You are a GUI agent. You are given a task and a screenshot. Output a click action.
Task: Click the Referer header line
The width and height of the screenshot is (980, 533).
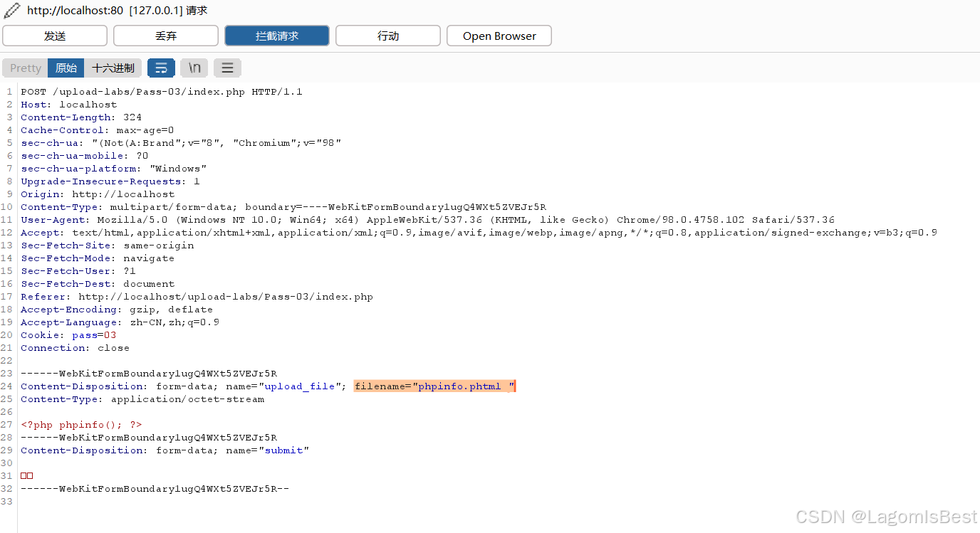pos(197,297)
